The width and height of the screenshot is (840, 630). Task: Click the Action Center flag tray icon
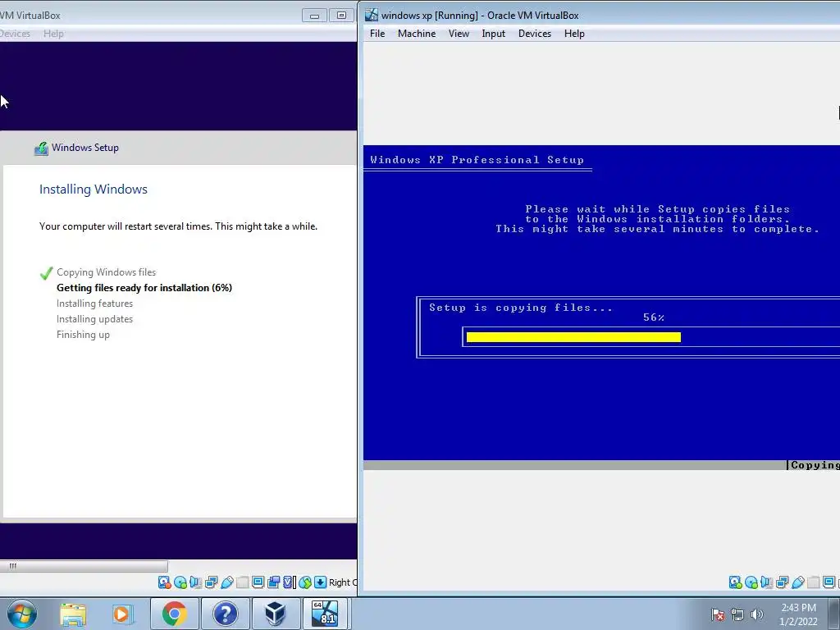717,614
